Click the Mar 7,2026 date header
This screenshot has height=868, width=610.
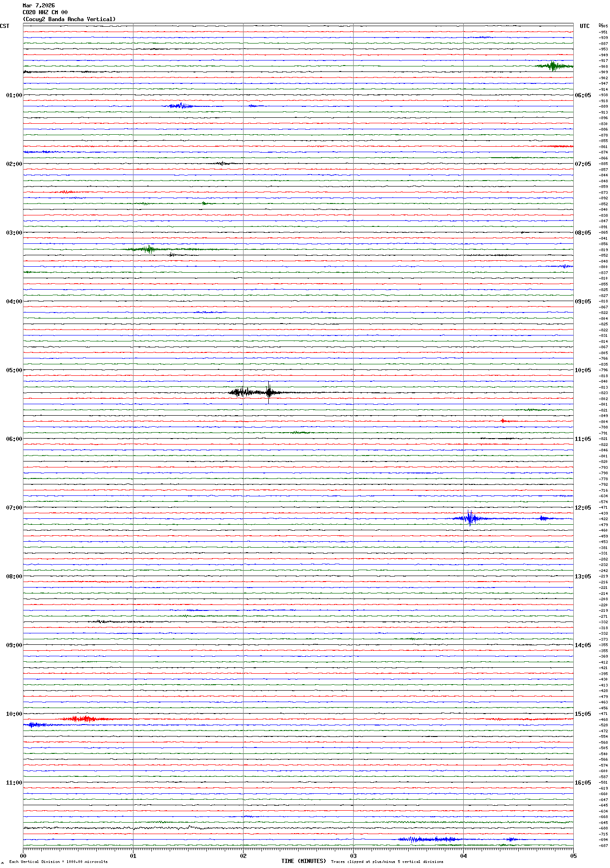pos(39,5)
